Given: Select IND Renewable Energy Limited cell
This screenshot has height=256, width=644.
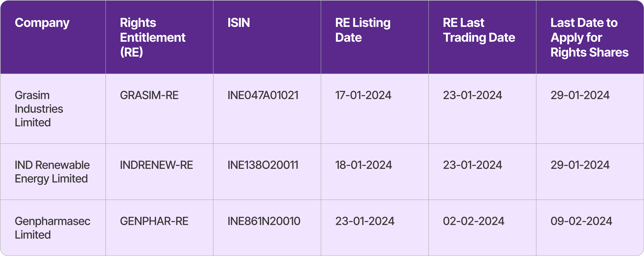Looking at the screenshot, I should [x=52, y=172].
